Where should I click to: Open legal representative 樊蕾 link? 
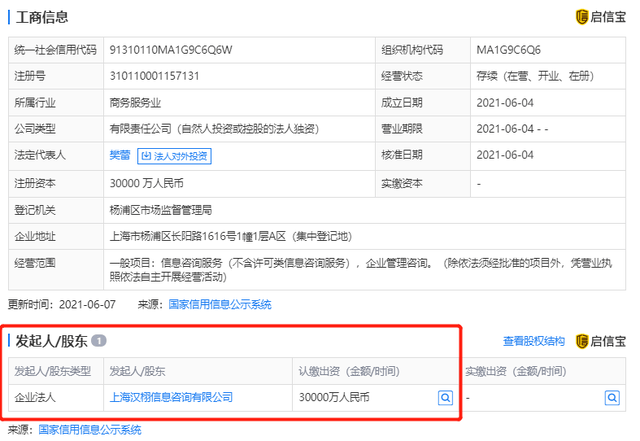pyautogui.click(x=120, y=155)
